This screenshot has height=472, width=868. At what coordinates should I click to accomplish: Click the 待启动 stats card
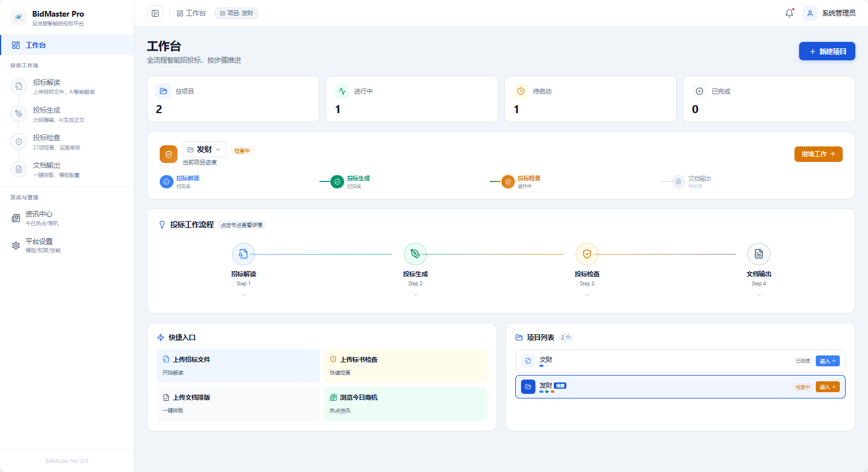[591, 99]
